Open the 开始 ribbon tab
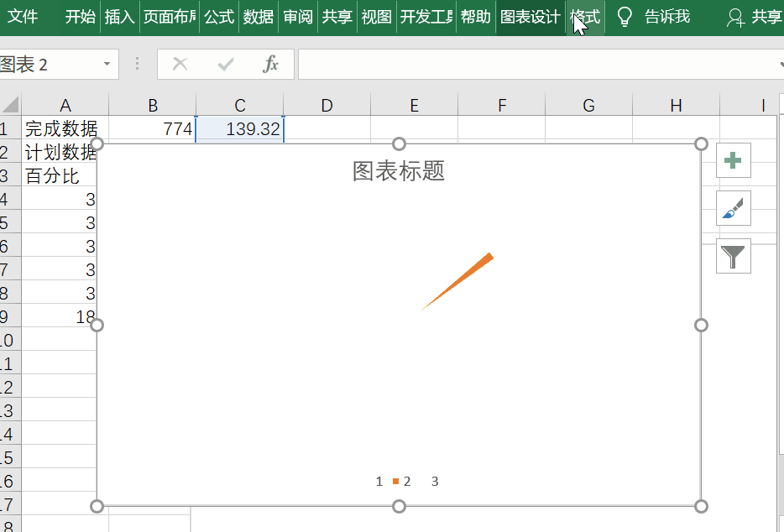 (80, 17)
